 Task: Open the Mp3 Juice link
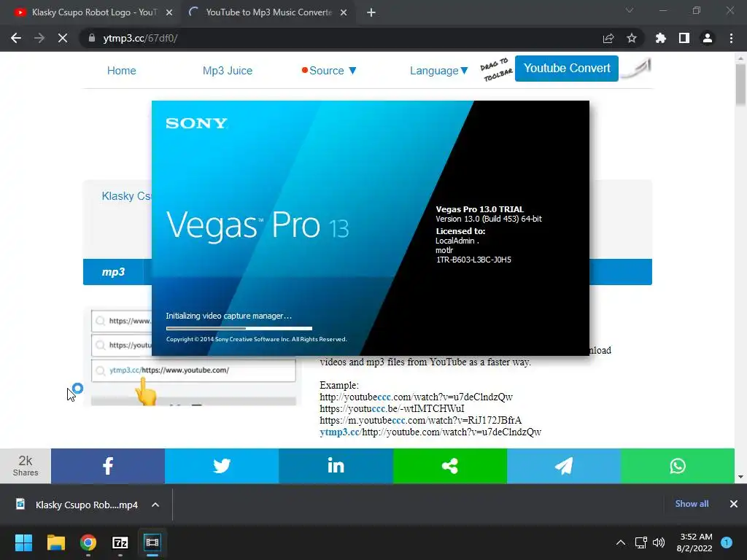click(228, 71)
